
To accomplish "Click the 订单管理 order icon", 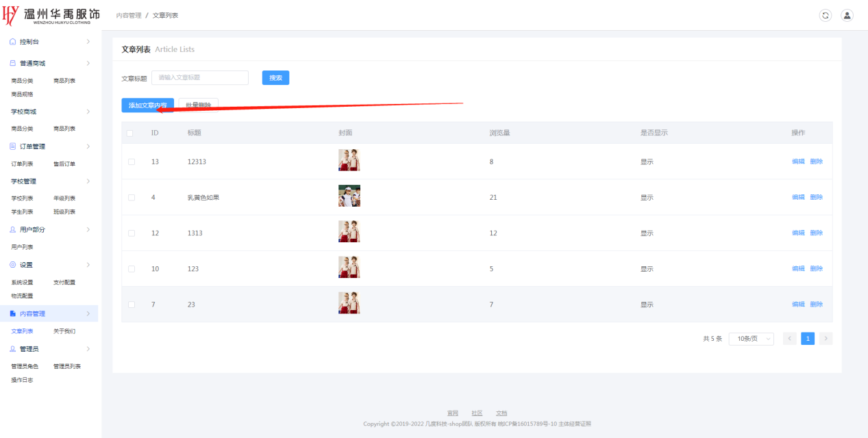I will 13,146.
